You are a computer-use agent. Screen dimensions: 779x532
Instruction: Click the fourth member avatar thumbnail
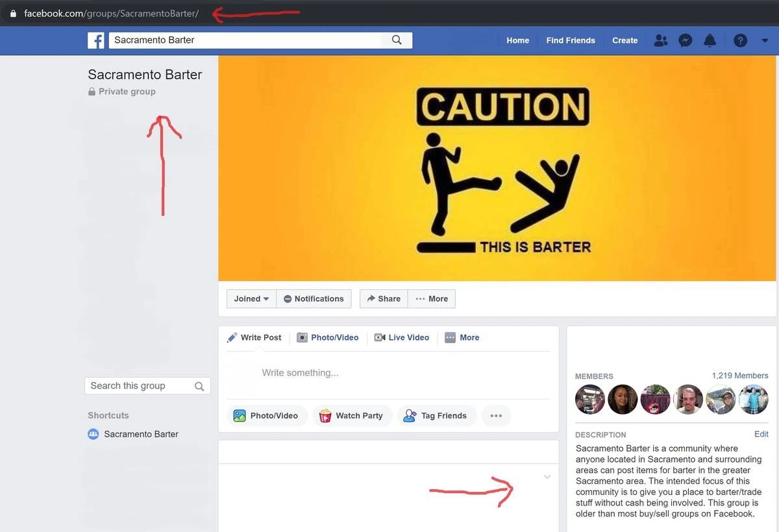tap(688, 400)
